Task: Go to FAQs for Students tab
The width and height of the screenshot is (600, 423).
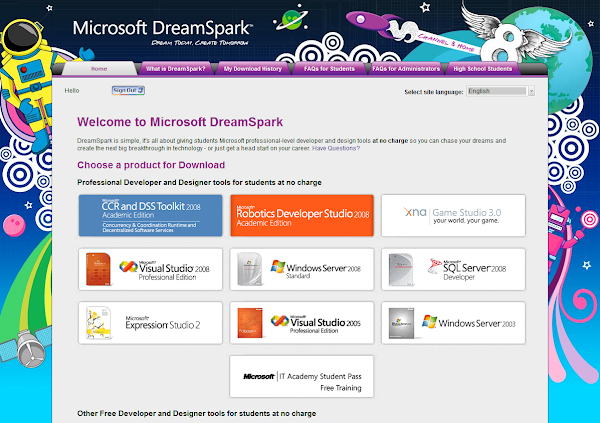Action: click(329, 69)
